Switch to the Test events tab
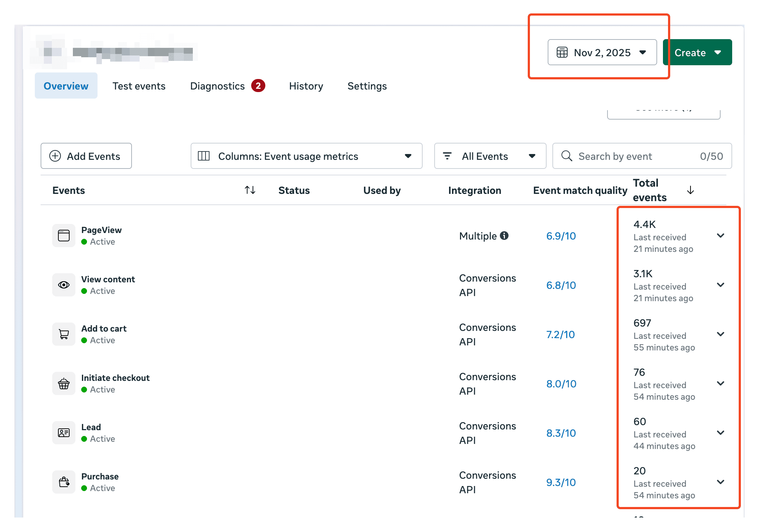 (139, 86)
